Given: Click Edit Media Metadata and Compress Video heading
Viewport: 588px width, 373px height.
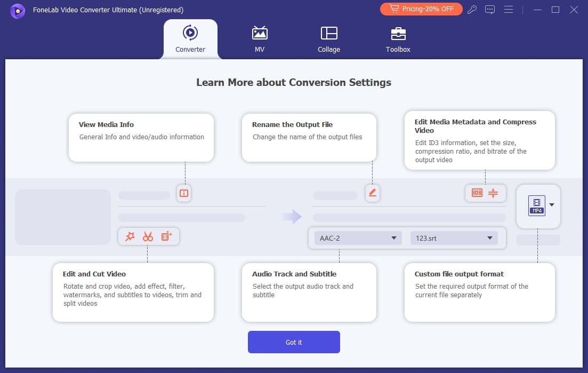Looking at the screenshot, I should [475, 126].
